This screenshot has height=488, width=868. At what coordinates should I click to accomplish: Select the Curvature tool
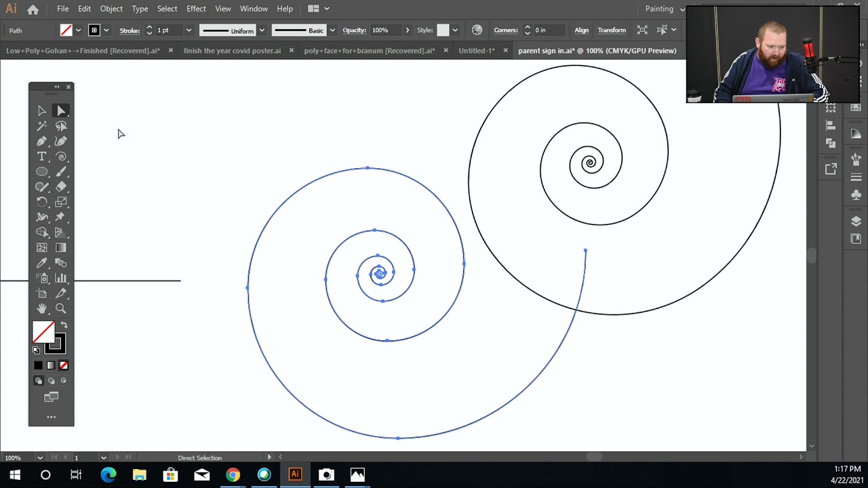[61, 141]
